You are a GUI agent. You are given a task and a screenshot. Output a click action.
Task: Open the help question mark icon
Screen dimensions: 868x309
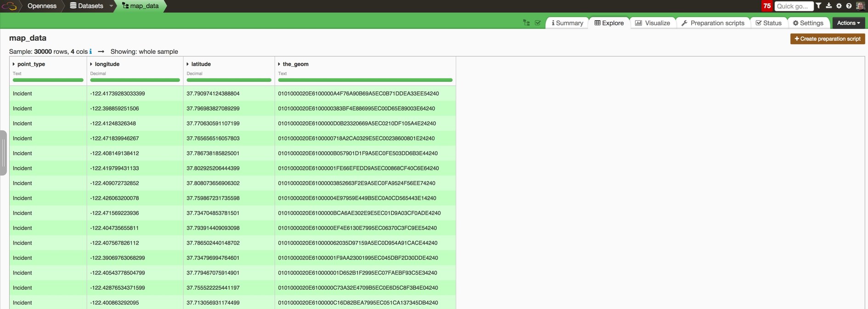pyautogui.click(x=849, y=6)
